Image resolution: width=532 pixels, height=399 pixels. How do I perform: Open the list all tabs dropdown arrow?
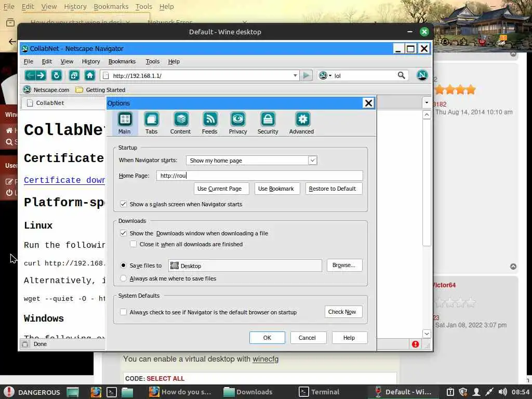coord(427,102)
